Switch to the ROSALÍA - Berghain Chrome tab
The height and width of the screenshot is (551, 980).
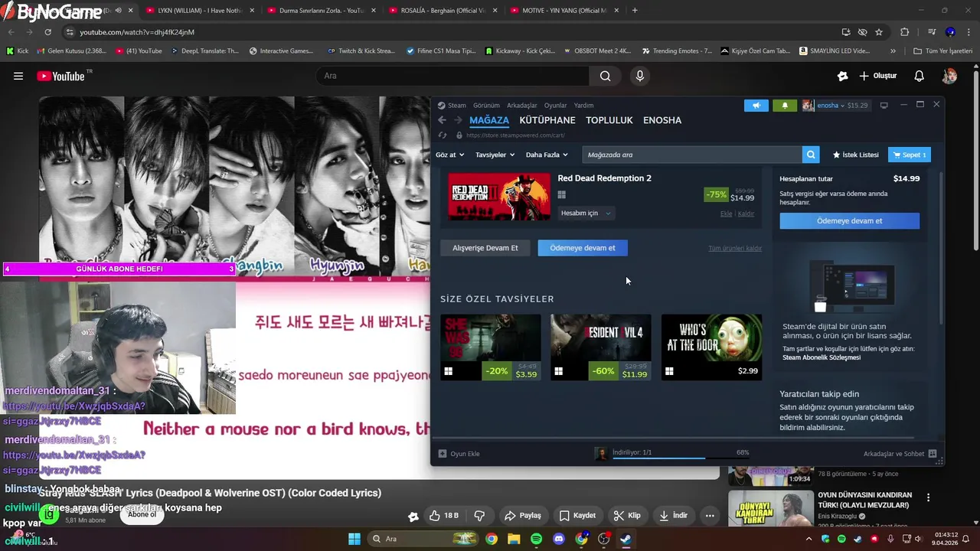[x=444, y=11]
